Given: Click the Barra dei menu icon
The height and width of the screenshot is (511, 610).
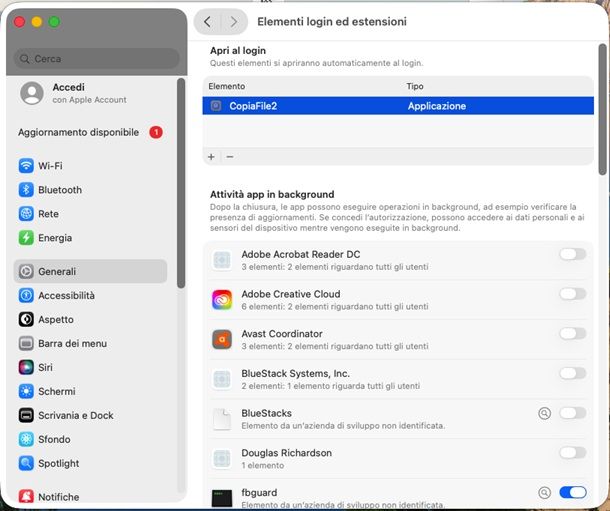Looking at the screenshot, I should [x=26, y=343].
